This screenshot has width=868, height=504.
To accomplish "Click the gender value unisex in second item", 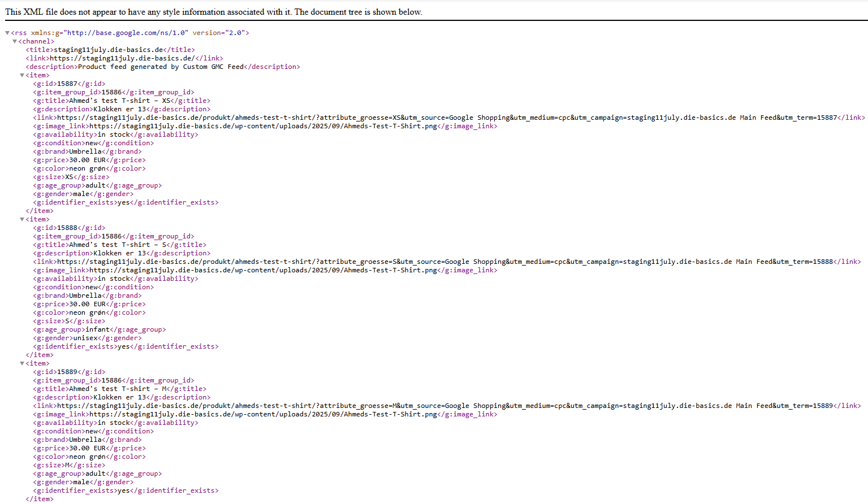I will [x=85, y=337].
